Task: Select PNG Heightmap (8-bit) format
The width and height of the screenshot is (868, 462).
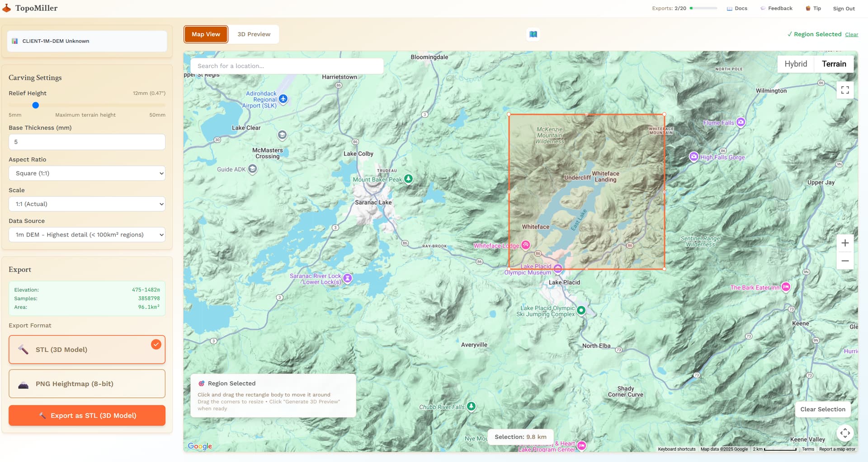Action: pyautogui.click(x=87, y=384)
